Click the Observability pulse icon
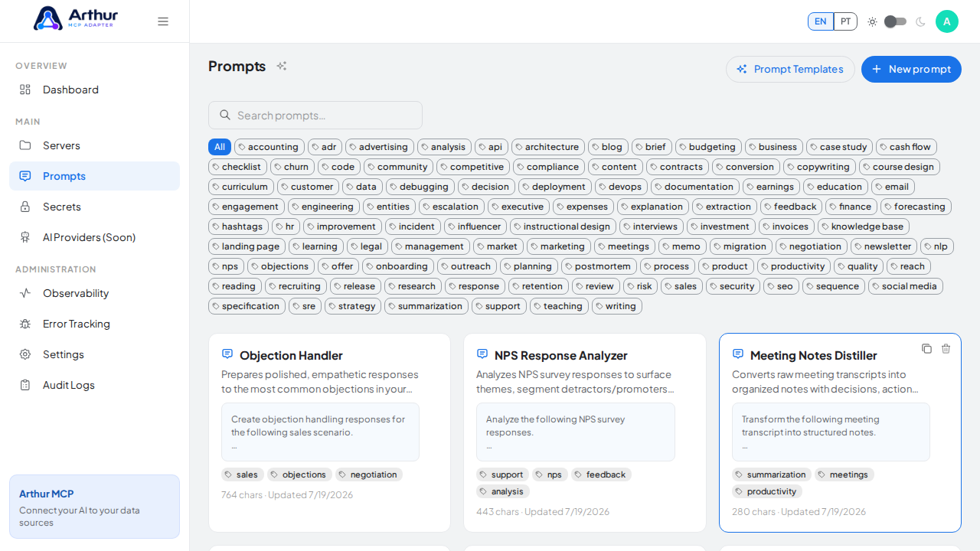Viewport: 980px width, 551px height. [25, 293]
